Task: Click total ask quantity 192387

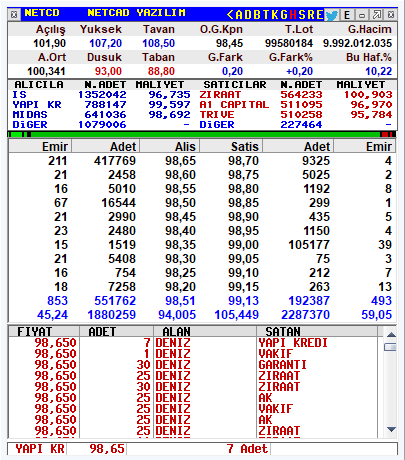Action: [x=309, y=301]
